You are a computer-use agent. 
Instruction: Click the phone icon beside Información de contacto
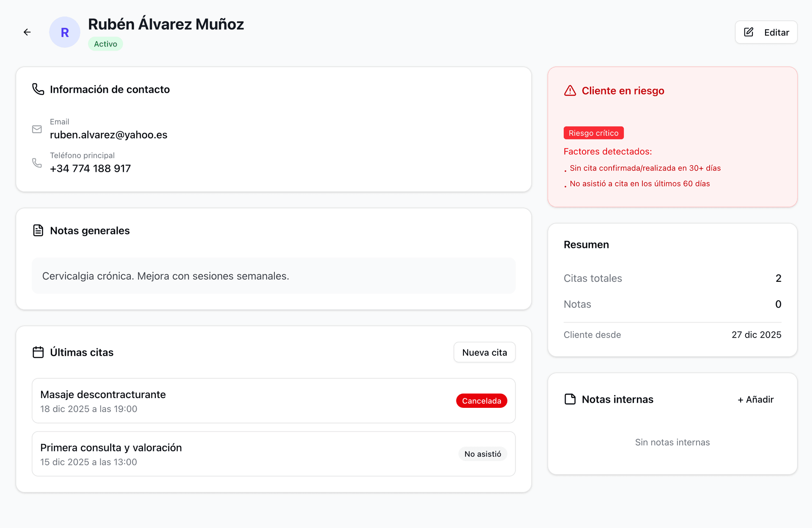pos(38,89)
